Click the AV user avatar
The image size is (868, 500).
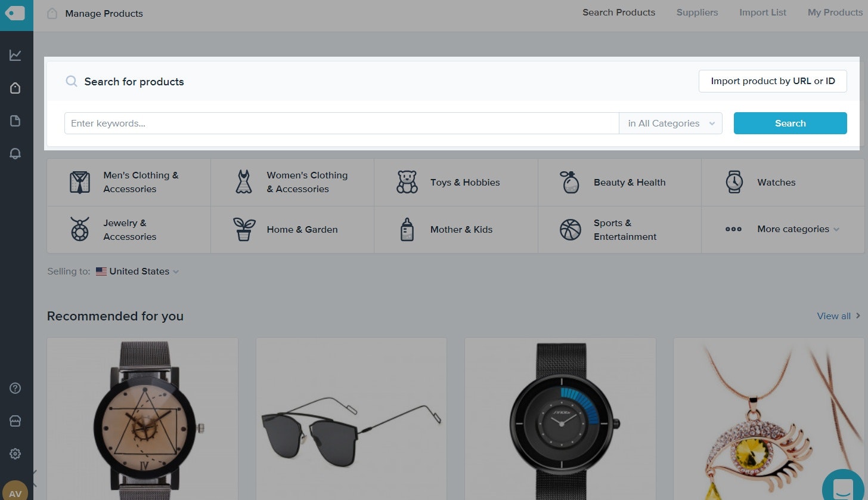(x=15, y=493)
